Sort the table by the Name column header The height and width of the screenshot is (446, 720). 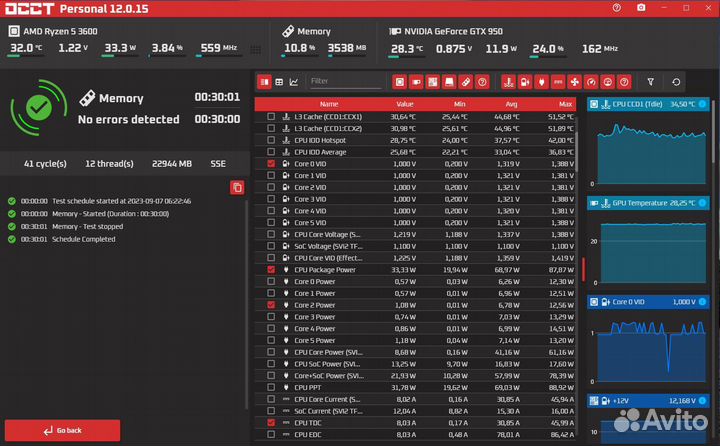328,104
